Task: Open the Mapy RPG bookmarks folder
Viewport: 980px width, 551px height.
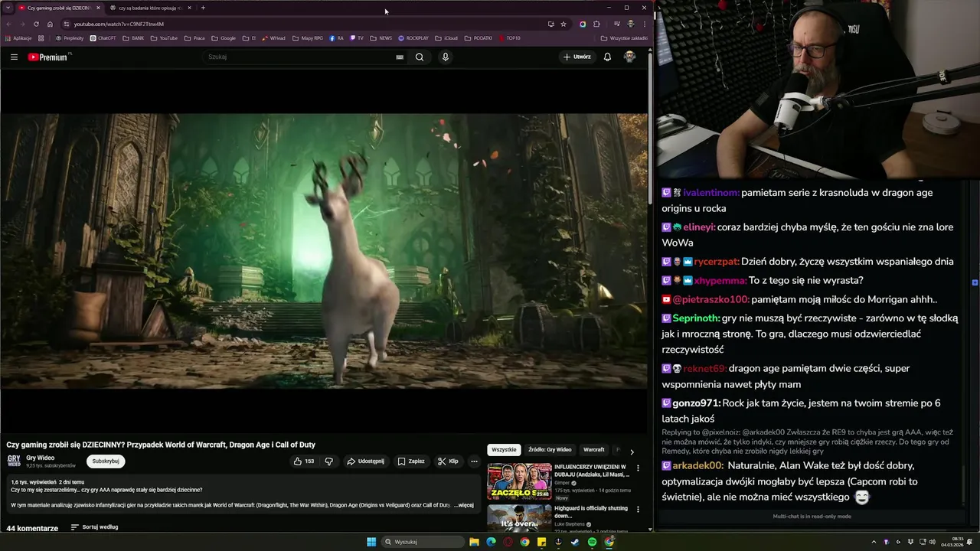Action: pos(308,37)
